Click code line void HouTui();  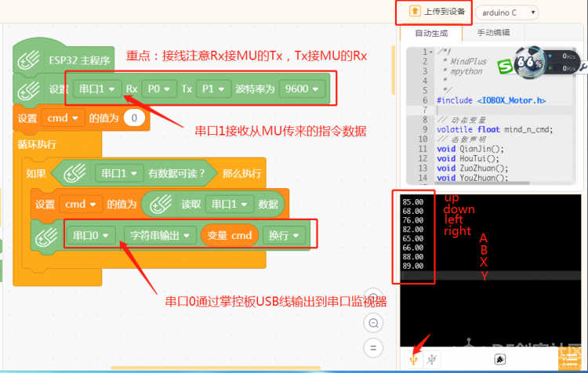click(468, 158)
